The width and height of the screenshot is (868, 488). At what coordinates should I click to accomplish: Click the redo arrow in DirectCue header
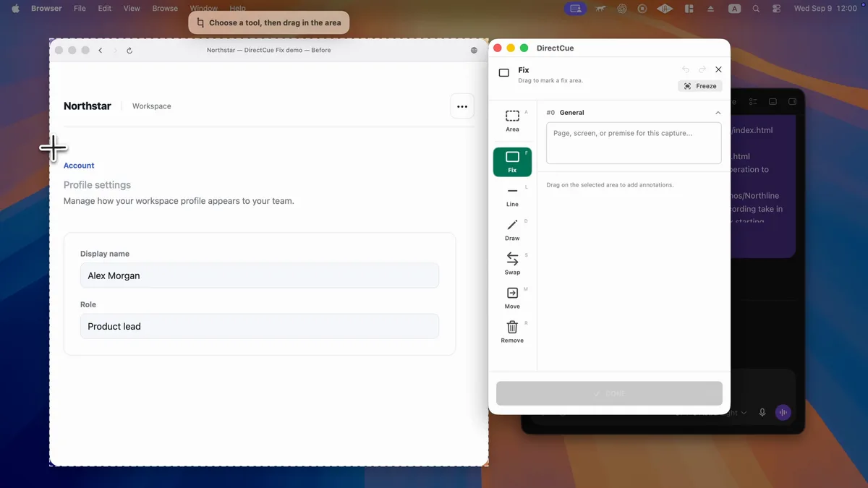click(x=702, y=70)
